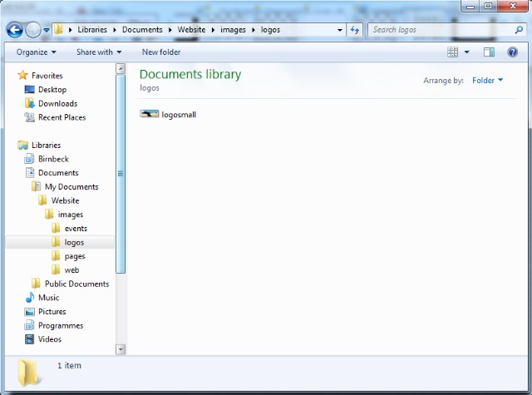The width and height of the screenshot is (532, 395).
Task: Open the Organize menu
Action: tap(37, 52)
